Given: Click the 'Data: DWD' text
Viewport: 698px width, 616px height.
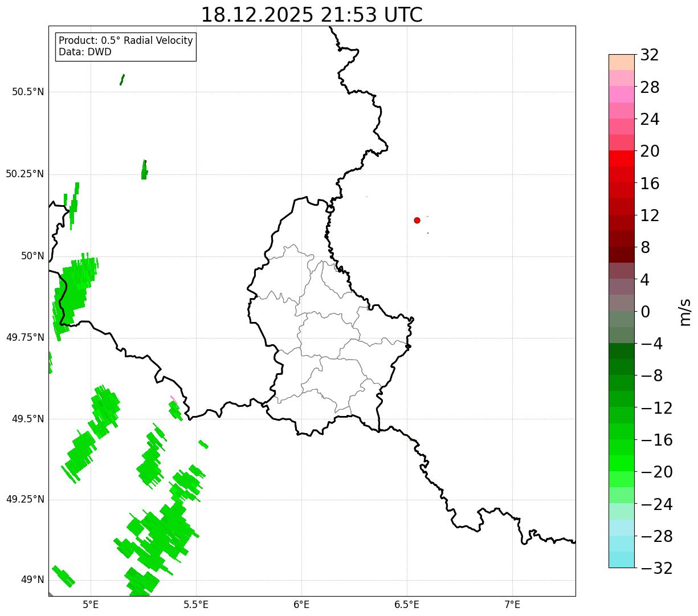Looking at the screenshot, I should 85,52.
